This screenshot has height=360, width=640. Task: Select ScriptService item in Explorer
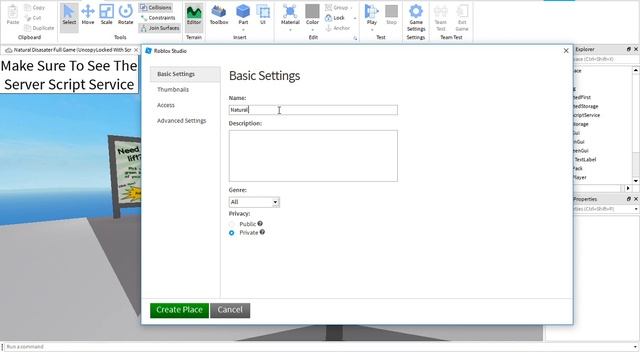(x=587, y=115)
